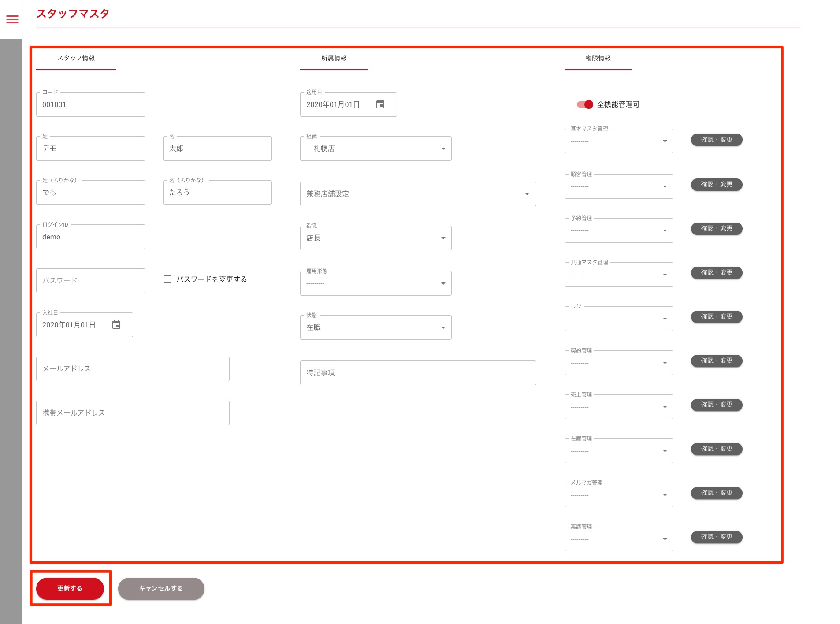Switch to the スタッフ情報 tab
Image resolution: width=840 pixels, height=624 pixels.
(76, 58)
